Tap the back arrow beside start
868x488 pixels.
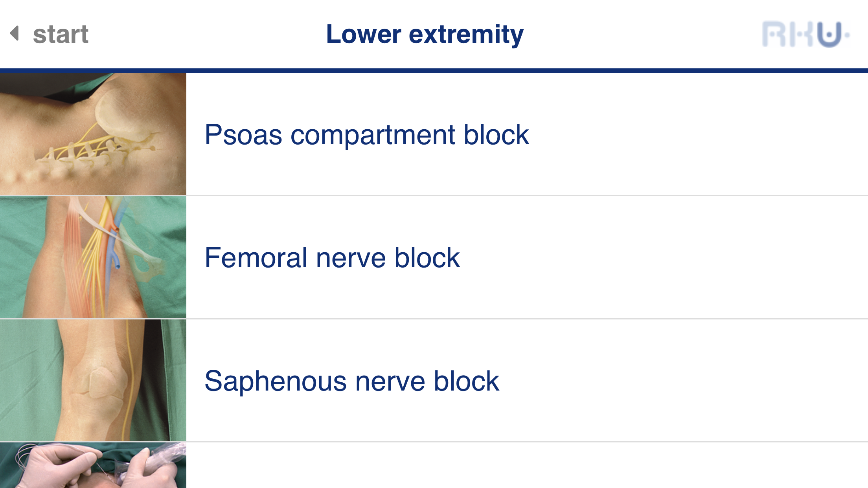click(x=15, y=33)
